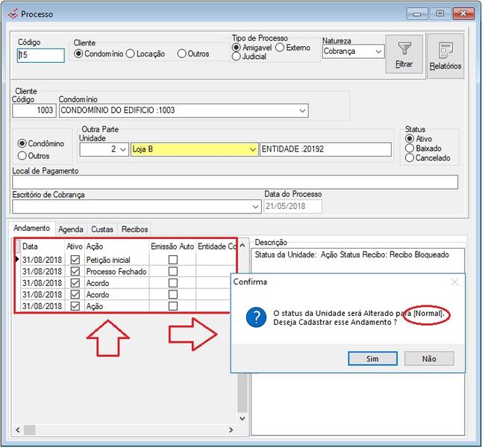
Task: Select the Locação client radio button
Action: point(131,54)
